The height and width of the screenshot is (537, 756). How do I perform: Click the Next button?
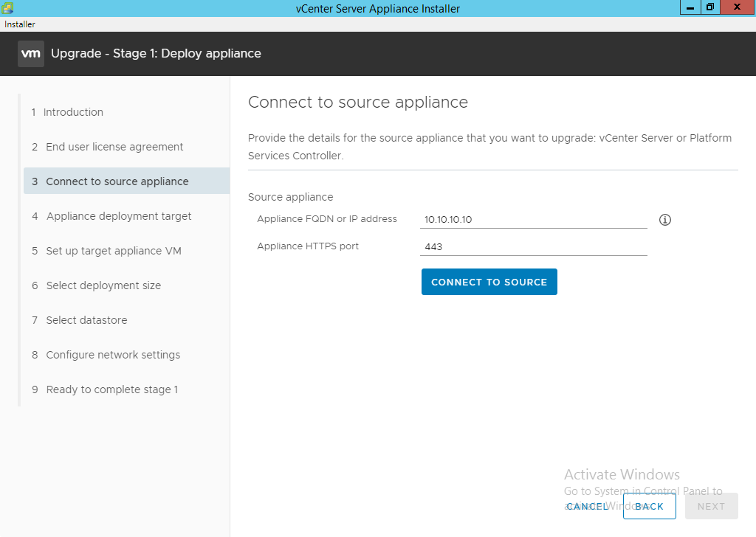pyautogui.click(x=711, y=506)
